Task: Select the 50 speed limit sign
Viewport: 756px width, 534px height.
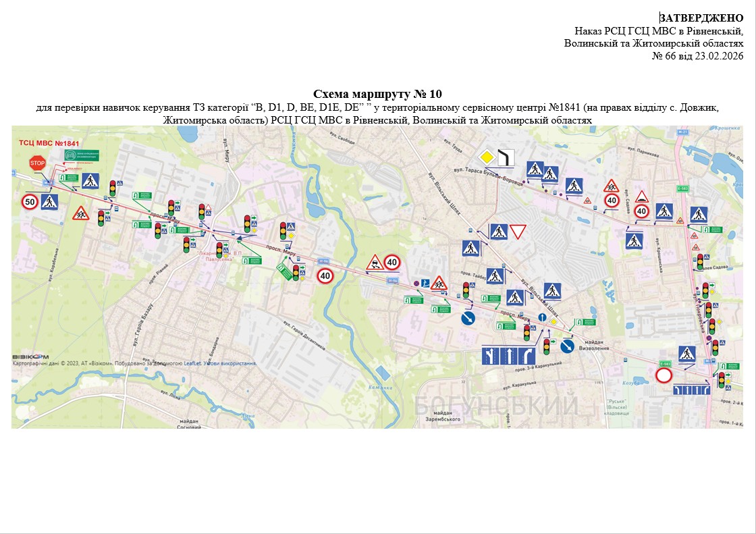Action: coord(30,201)
